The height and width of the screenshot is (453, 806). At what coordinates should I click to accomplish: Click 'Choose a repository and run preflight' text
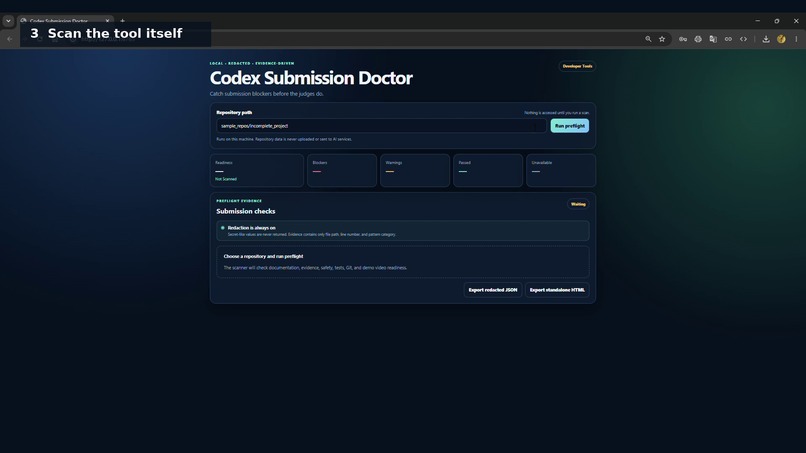pyautogui.click(x=263, y=256)
